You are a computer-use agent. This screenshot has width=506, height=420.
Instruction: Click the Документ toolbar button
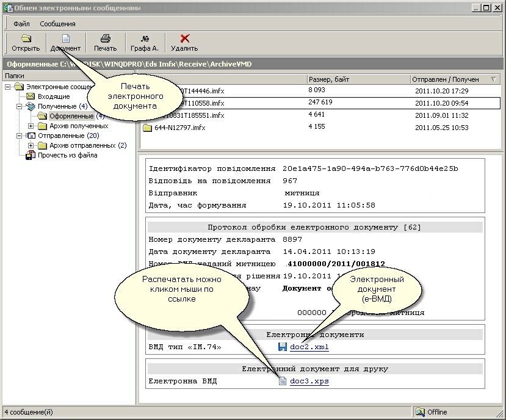(65, 43)
